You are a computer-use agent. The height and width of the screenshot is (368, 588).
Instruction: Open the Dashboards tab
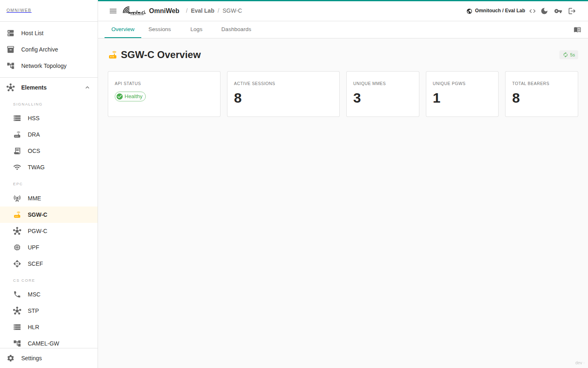[236, 29]
